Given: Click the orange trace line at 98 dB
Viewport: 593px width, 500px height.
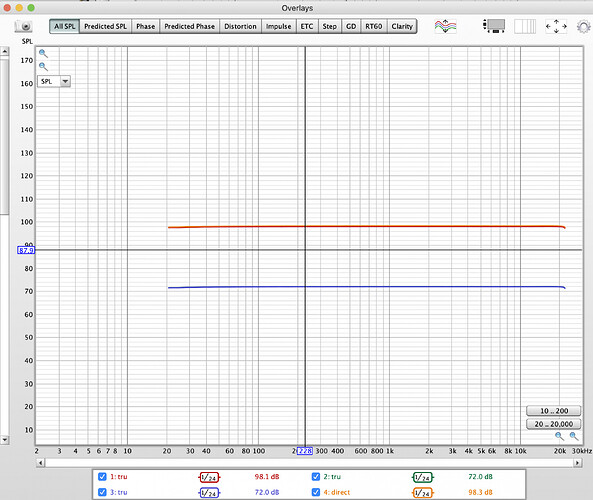Looking at the screenshot, I should (x=366, y=227).
